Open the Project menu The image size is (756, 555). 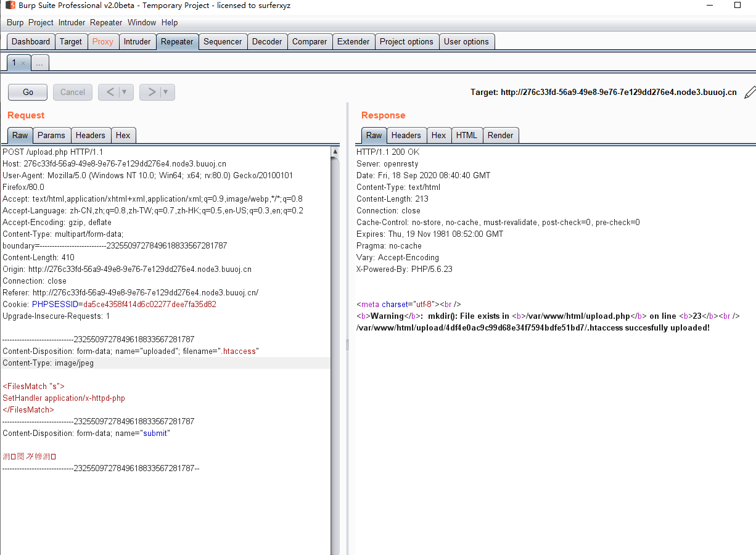point(41,22)
